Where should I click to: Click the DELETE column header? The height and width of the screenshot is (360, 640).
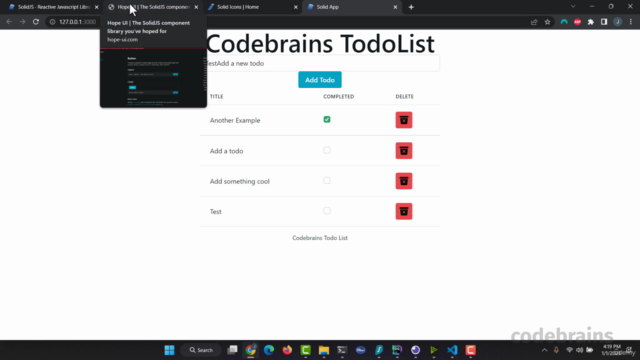coord(404,97)
